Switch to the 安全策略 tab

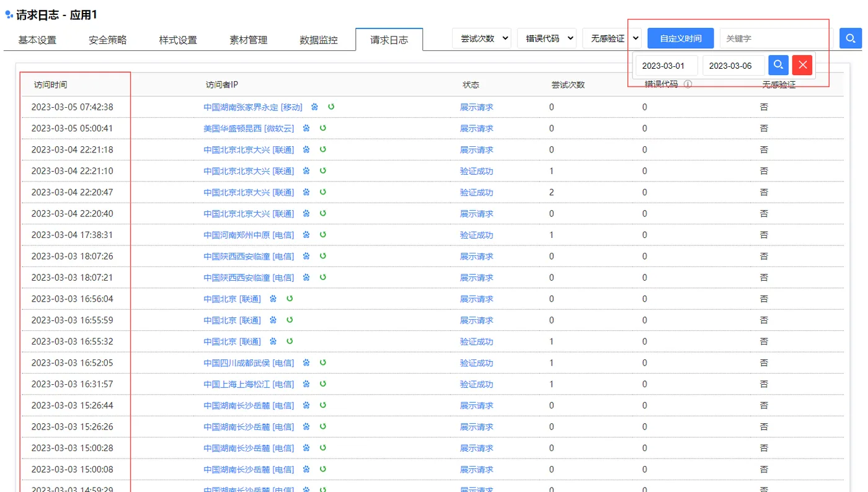point(108,40)
